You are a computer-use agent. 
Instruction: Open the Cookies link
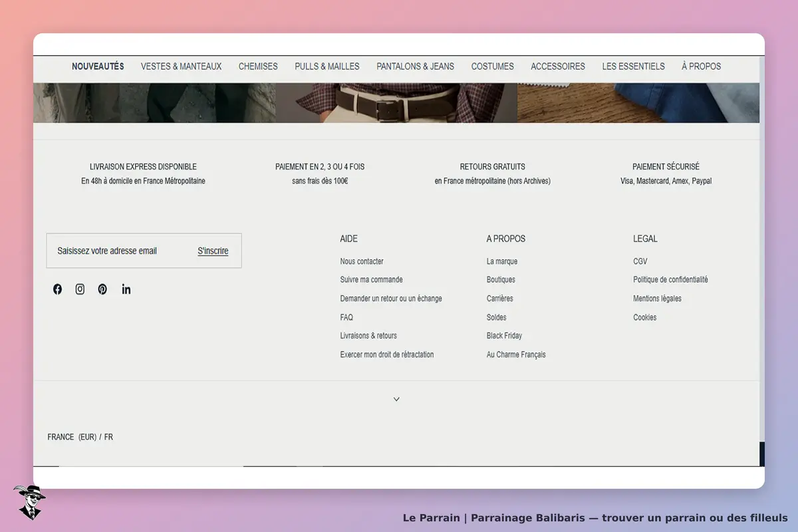645,317
